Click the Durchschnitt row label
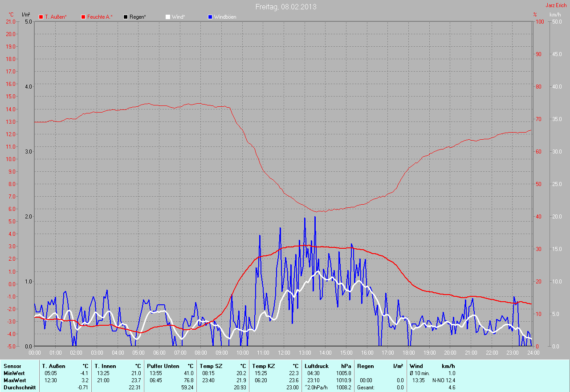The height and width of the screenshot is (392, 570). pos(20,388)
